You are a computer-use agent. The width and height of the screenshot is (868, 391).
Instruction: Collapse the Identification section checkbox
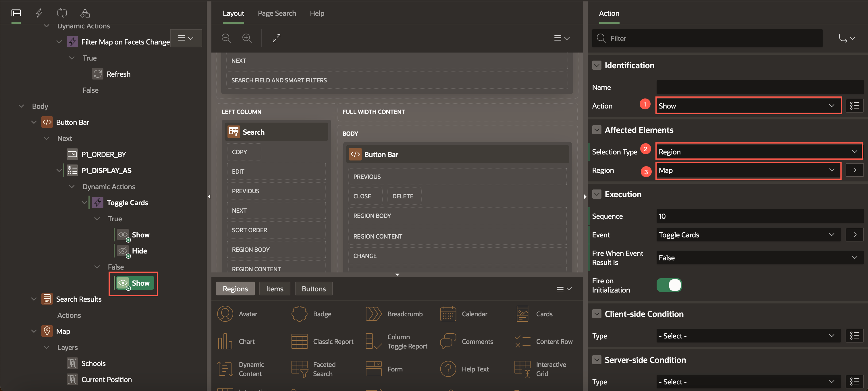(x=596, y=65)
